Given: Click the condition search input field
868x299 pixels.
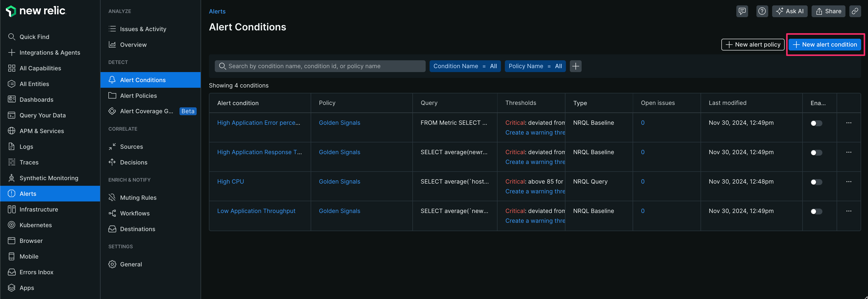Looking at the screenshot, I should 320,66.
